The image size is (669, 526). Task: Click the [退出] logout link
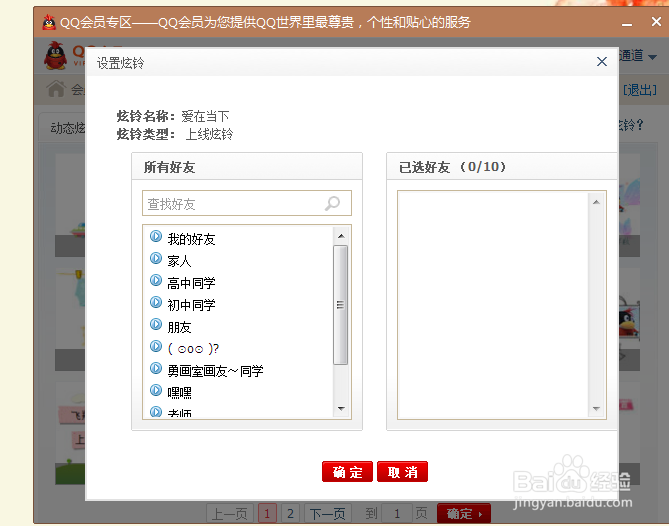pos(640,90)
